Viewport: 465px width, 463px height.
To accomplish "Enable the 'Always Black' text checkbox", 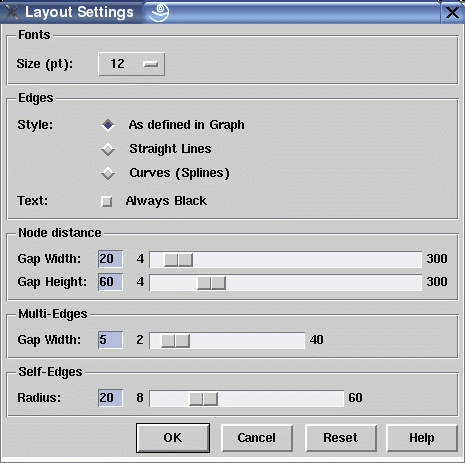I will (107, 201).
